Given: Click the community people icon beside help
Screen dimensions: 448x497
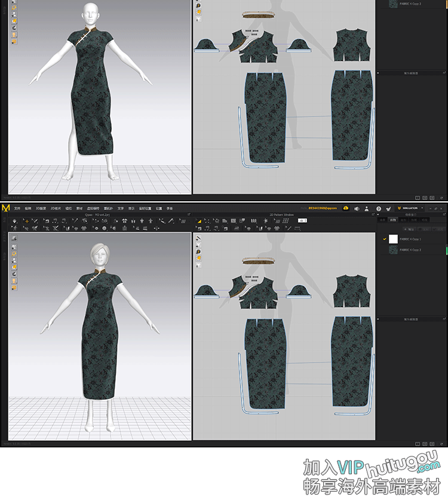Looking at the screenshot, I should click(388, 208).
